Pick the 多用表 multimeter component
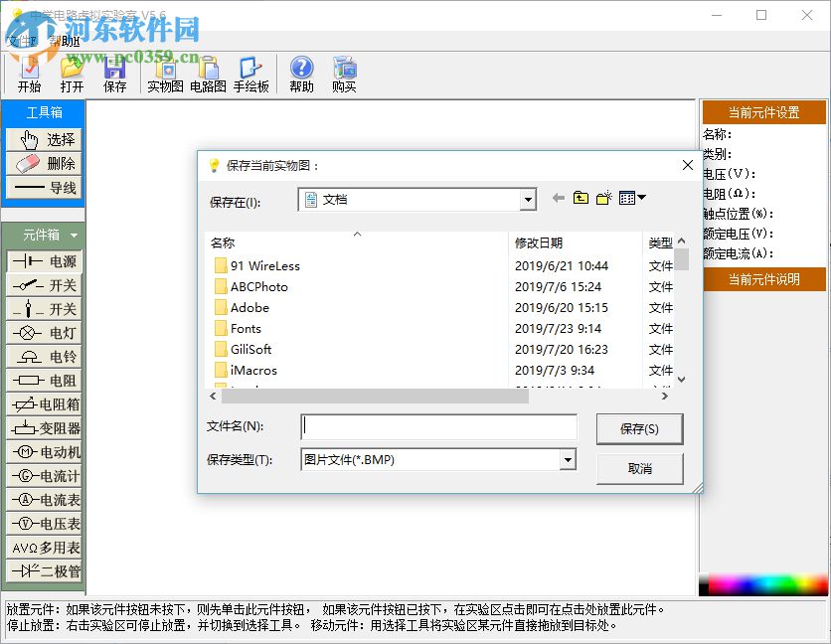This screenshot has height=644, width=831. coord(44,548)
